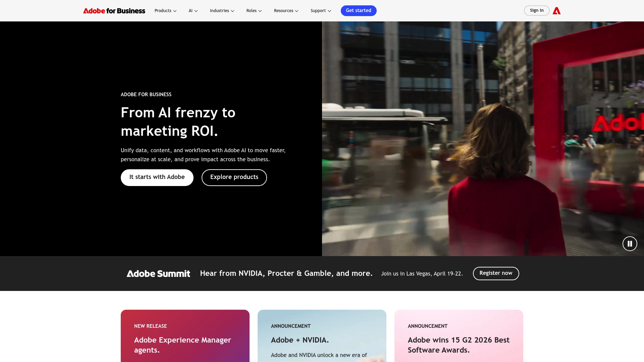Screen dimensions: 644x362
Task: Click the red Adobe logo icon top right
Action: (556, 11)
